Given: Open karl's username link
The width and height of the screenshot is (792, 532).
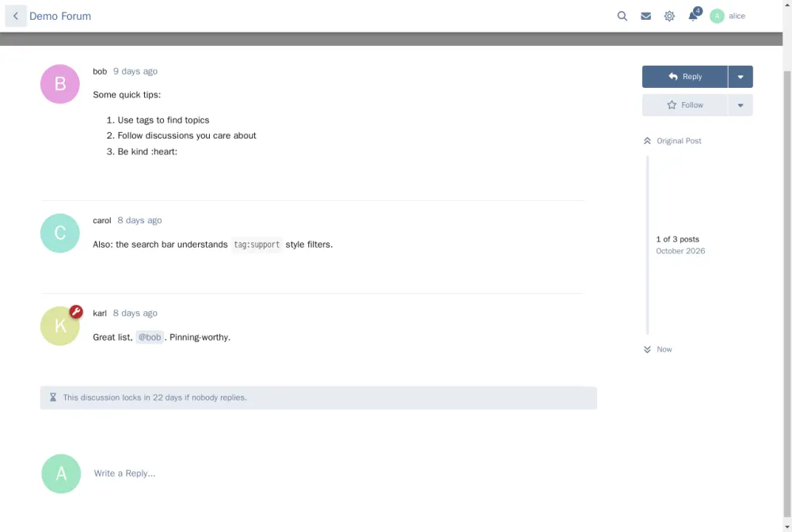Looking at the screenshot, I should pos(100,313).
